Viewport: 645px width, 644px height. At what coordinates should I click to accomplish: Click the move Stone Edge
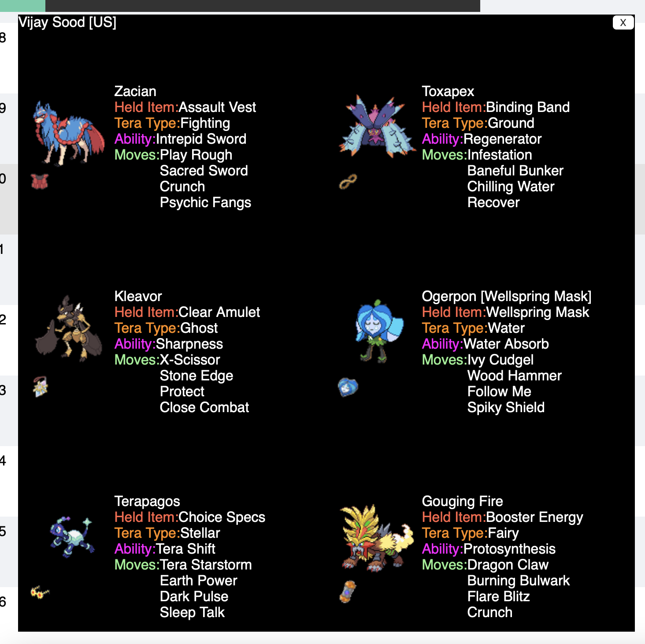[196, 376]
